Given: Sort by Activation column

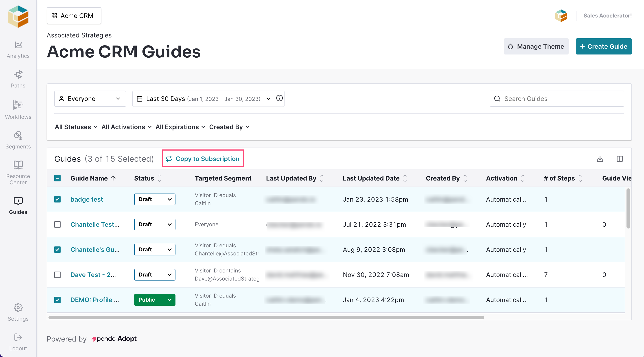Looking at the screenshot, I should pyautogui.click(x=523, y=178).
